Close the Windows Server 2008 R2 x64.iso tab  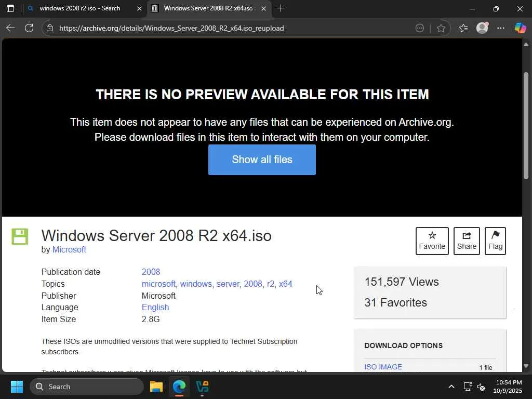(263, 9)
